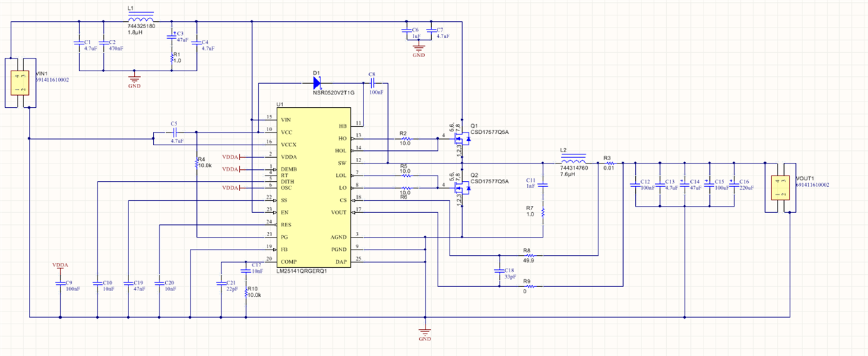Click the COMP pin label on U1
This screenshot has height=356, width=868.
(x=287, y=262)
